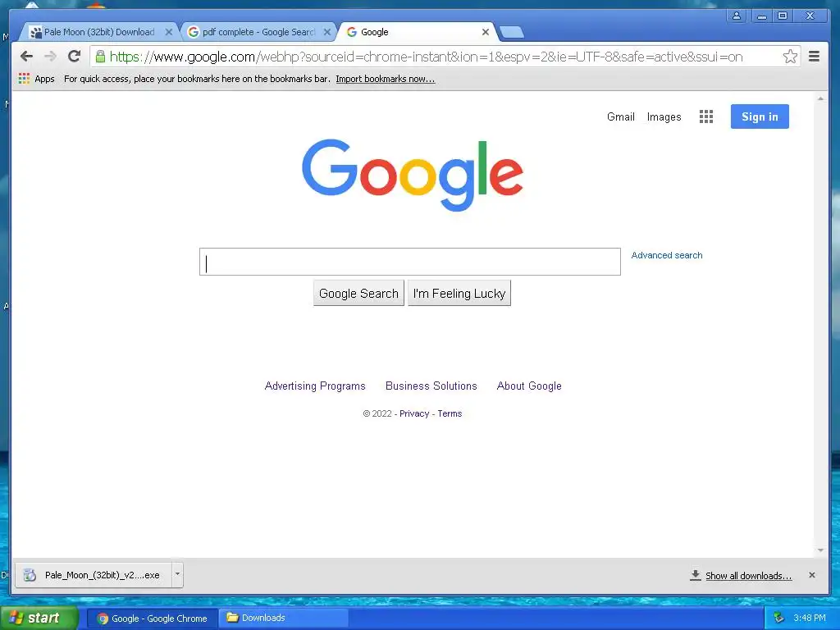Viewport: 840px width, 630px height.
Task: Click Import bookmarks now link
Action: [x=386, y=79]
